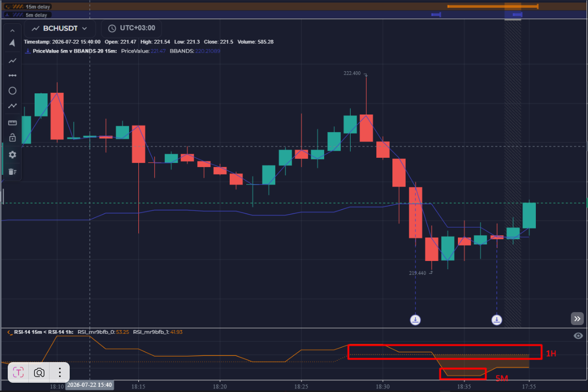
Task: Toggle the drawing lock padlock icon
Action: tap(12, 138)
